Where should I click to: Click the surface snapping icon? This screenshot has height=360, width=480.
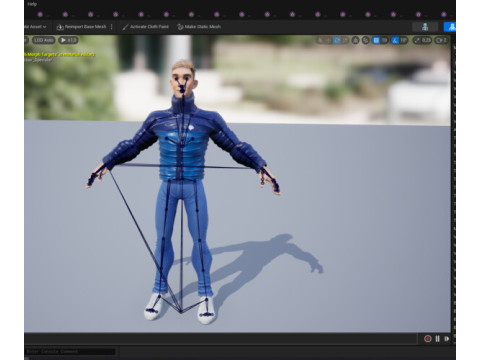366,40
